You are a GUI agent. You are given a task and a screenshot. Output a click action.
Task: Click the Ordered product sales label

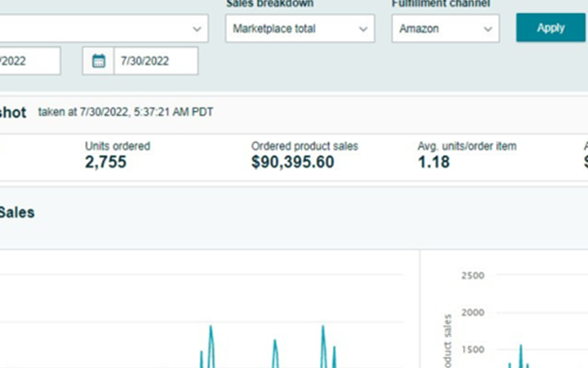tap(304, 146)
